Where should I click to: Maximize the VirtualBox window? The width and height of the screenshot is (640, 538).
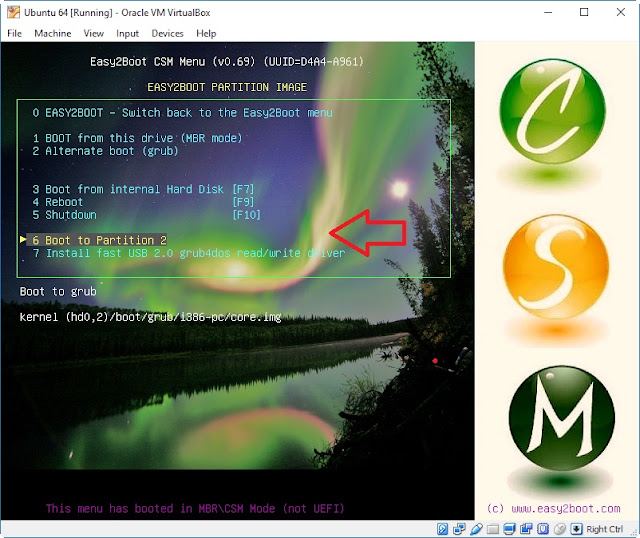[x=584, y=12]
